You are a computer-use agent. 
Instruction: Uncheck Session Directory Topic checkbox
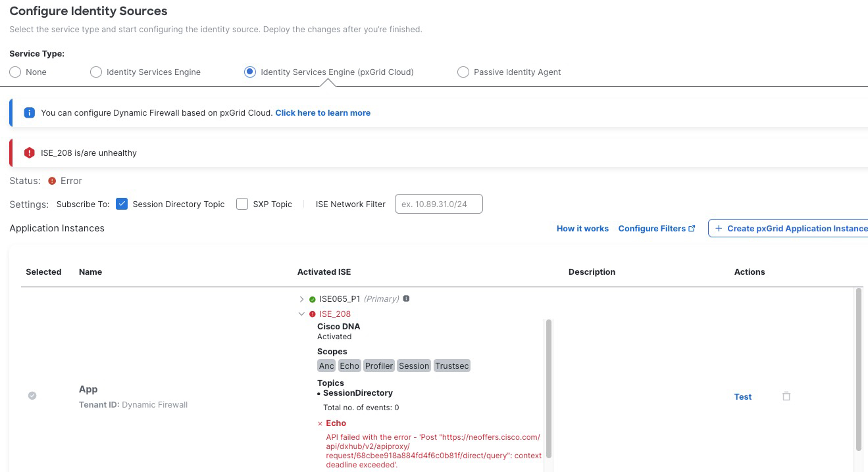[x=122, y=204]
